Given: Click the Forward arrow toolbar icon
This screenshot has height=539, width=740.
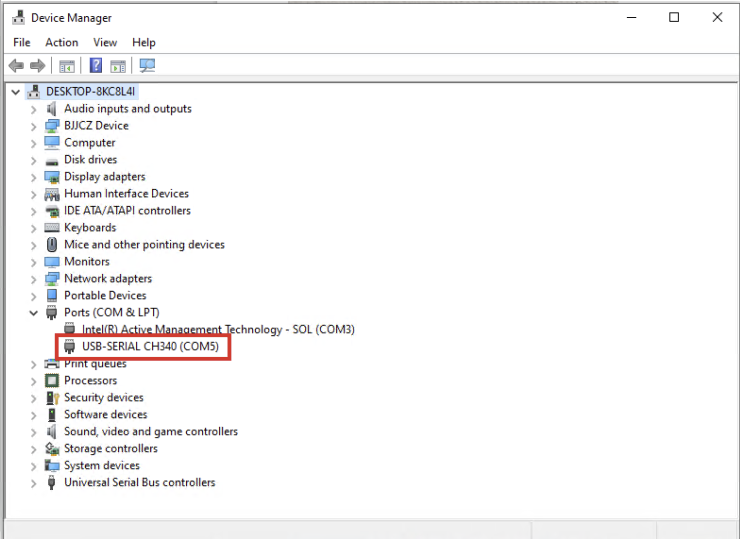Looking at the screenshot, I should [x=37, y=66].
